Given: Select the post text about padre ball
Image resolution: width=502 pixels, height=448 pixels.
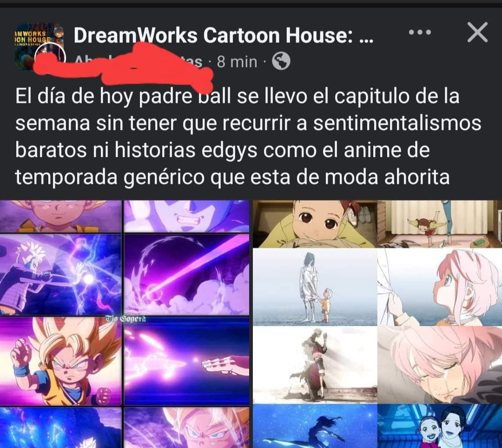Looking at the screenshot, I should pyautogui.click(x=248, y=136).
